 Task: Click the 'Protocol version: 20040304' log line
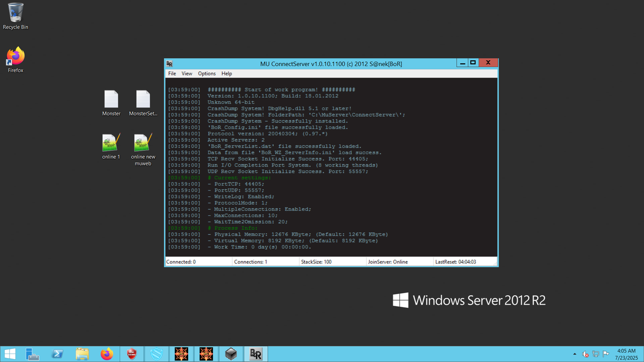pos(248,134)
